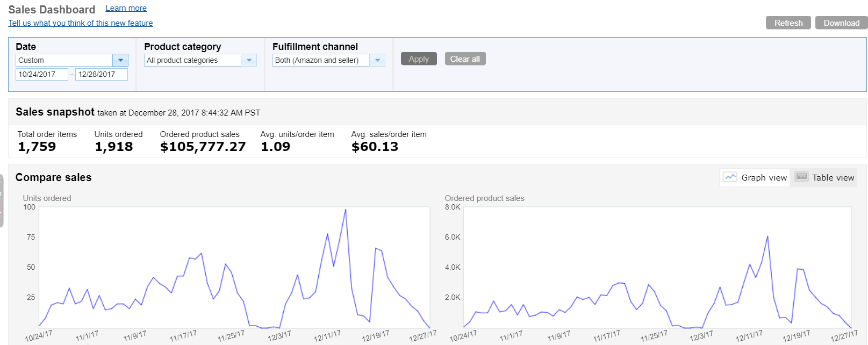The image size is (868, 345).
Task: Click the end date field 12/28/2017
Action: click(102, 74)
